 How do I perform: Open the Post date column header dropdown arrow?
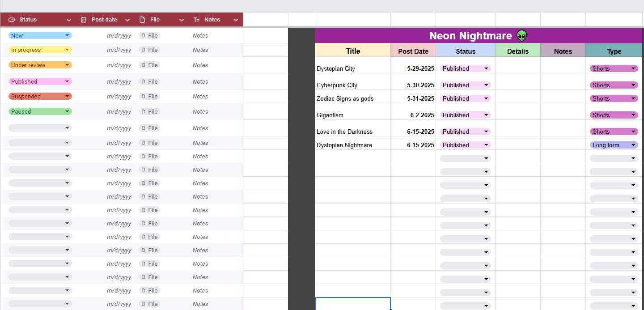(x=127, y=20)
